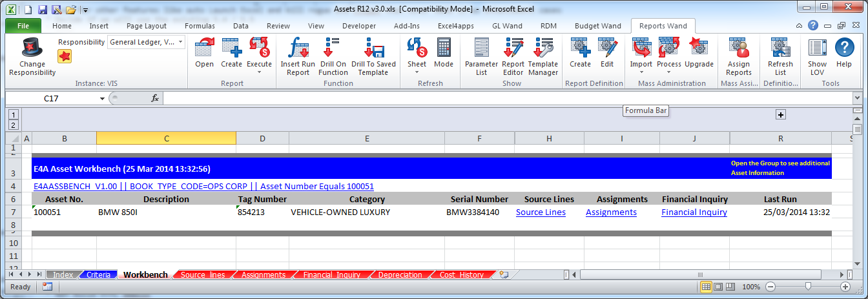This screenshot has width=868, height=299.
Task: Switch to Page Break Preview in status bar
Action: (x=730, y=286)
